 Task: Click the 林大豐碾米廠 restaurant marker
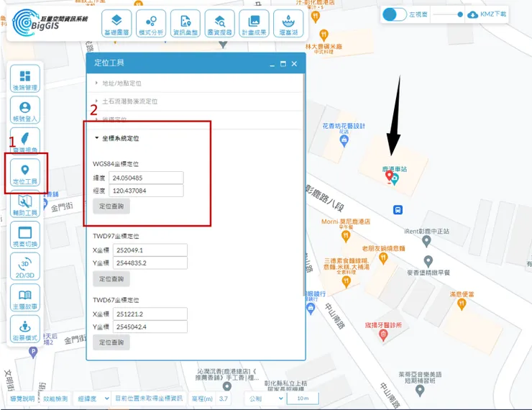[324, 35]
